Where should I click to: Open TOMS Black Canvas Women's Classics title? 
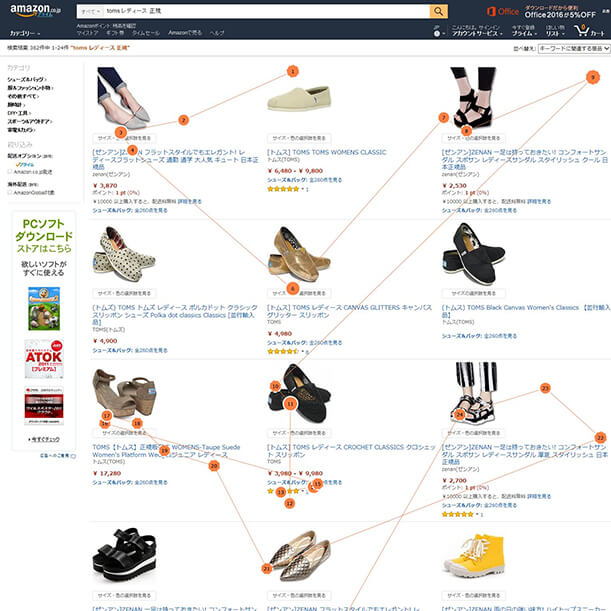pyautogui.click(x=525, y=311)
